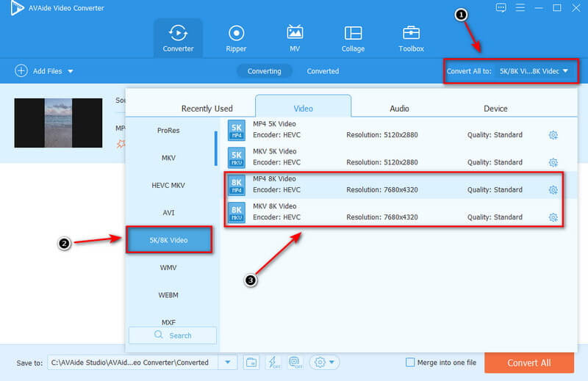The image size is (588, 381).
Task: Select MXF format category
Action: pyautogui.click(x=168, y=322)
